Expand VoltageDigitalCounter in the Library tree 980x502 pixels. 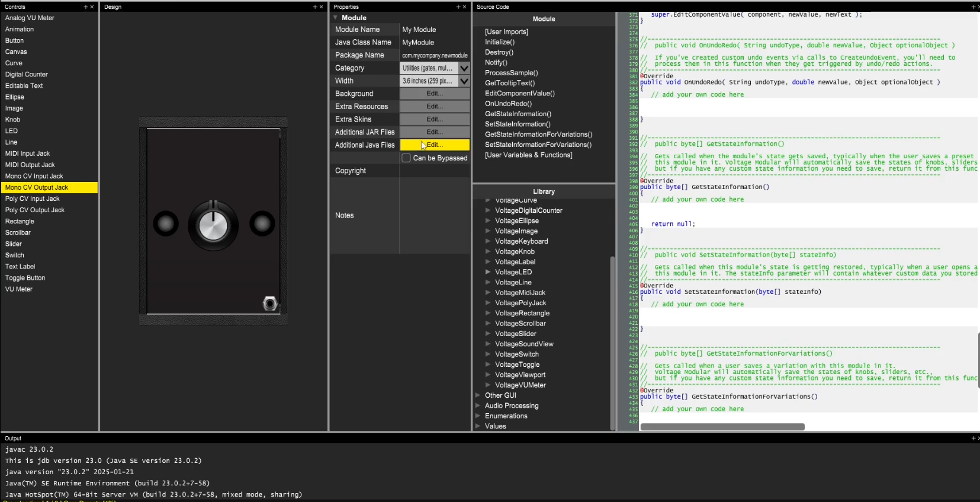pos(488,210)
